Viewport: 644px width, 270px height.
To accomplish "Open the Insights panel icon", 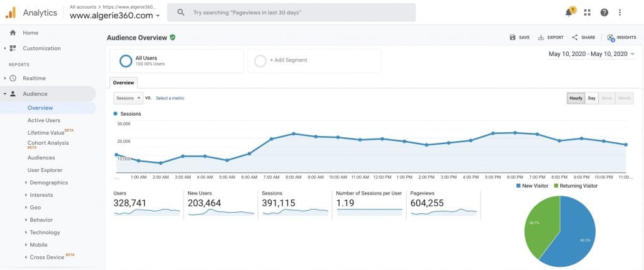I will point(611,38).
